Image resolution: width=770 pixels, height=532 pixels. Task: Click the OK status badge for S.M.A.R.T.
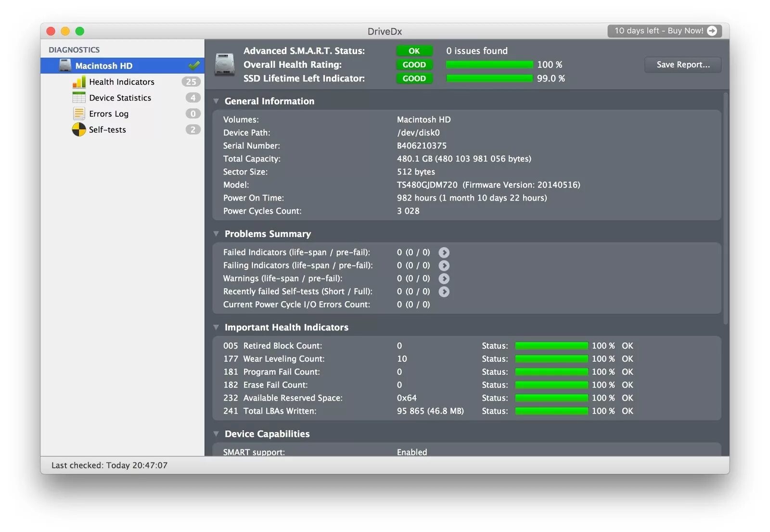coord(414,51)
